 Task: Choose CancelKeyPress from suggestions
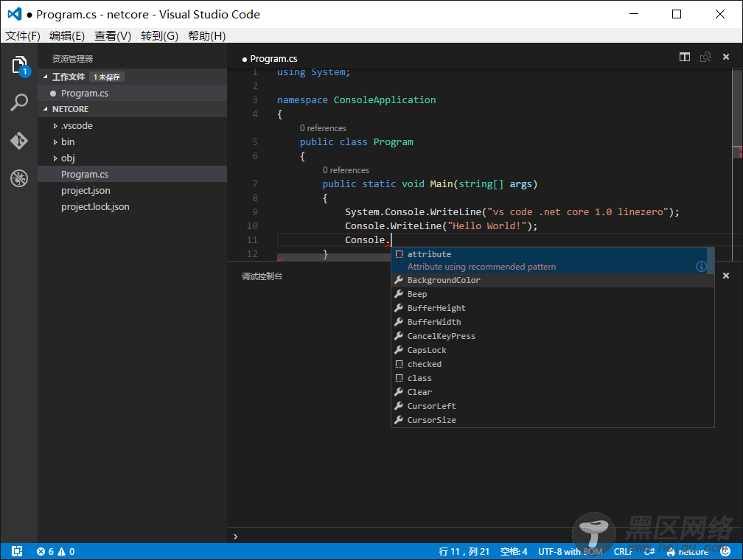click(x=553, y=336)
